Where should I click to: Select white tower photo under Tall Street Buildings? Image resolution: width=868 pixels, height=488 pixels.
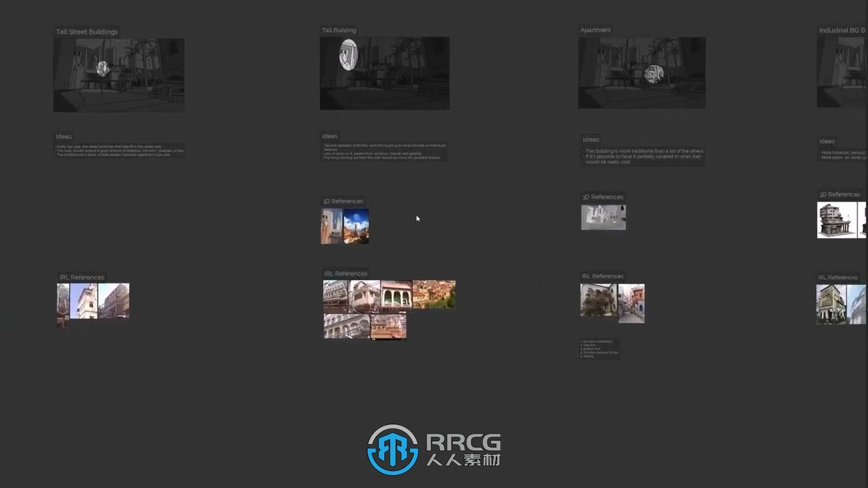click(83, 301)
